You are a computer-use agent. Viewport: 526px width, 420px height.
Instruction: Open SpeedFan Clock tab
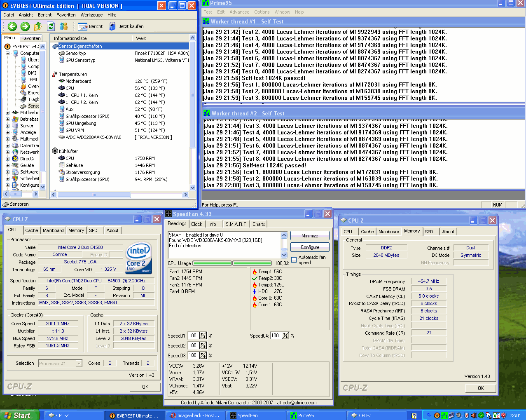196,224
